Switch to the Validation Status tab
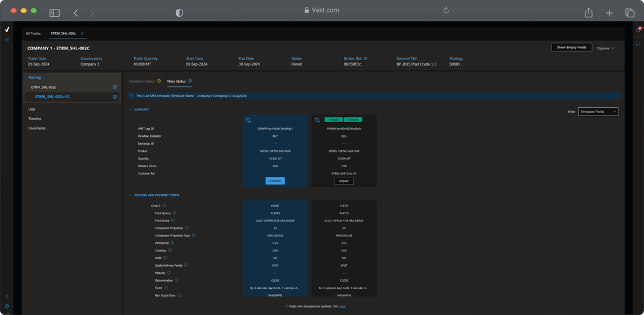Screen dimensions: 644x315 142,81
